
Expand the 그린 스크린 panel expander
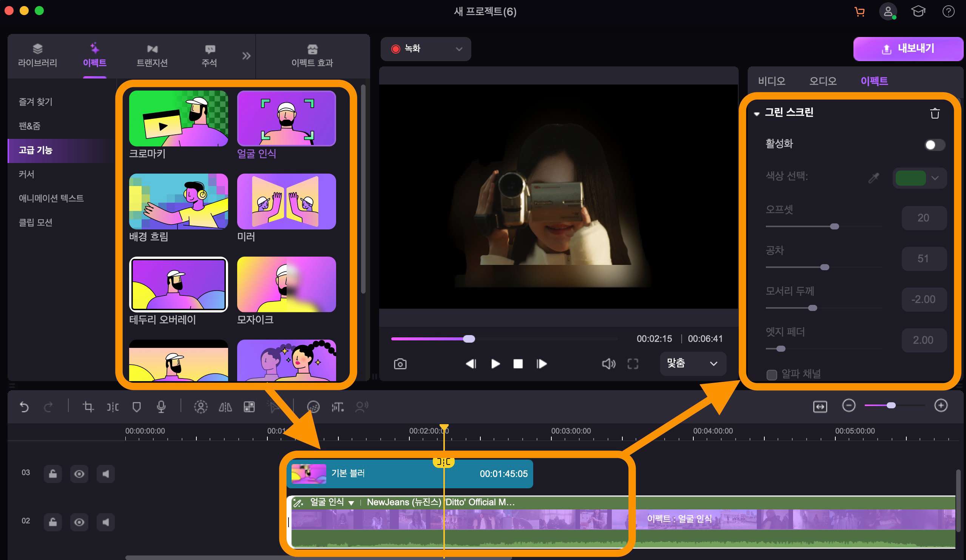click(756, 112)
